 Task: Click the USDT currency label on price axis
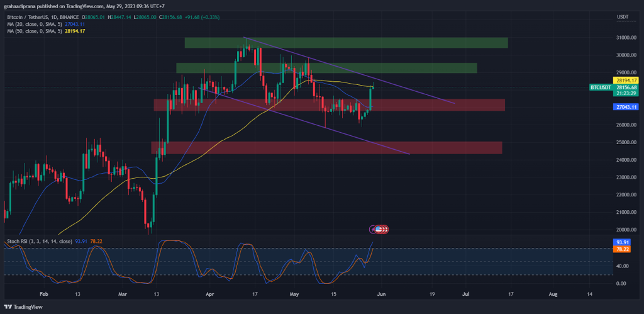(x=623, y=17)
